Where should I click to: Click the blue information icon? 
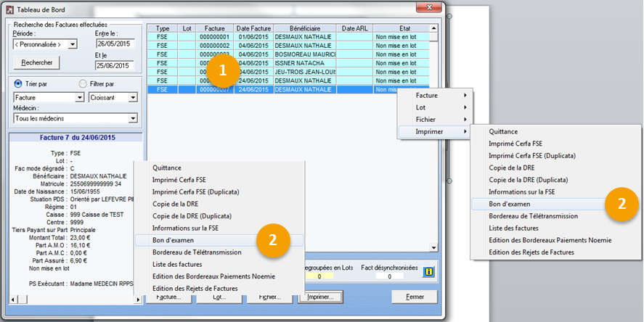[428, 273]
